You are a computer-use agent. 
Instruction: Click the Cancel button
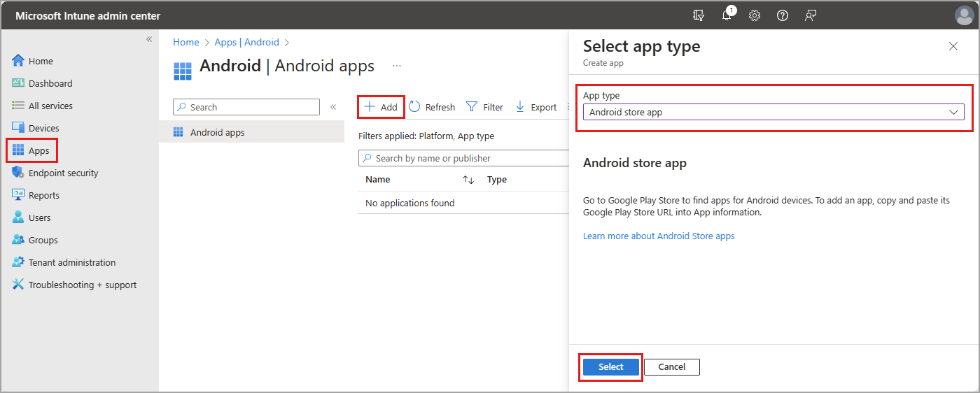pyautogui.click(x=672, y=367)
